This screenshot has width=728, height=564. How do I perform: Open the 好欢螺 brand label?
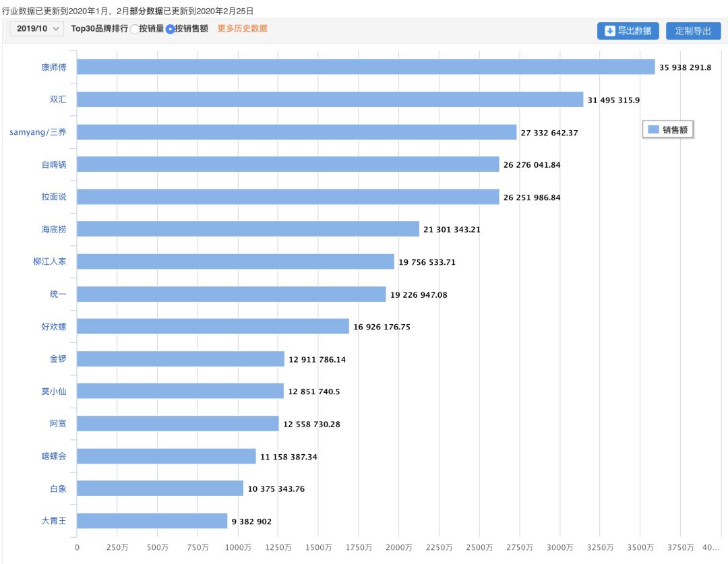pos(54,327)
